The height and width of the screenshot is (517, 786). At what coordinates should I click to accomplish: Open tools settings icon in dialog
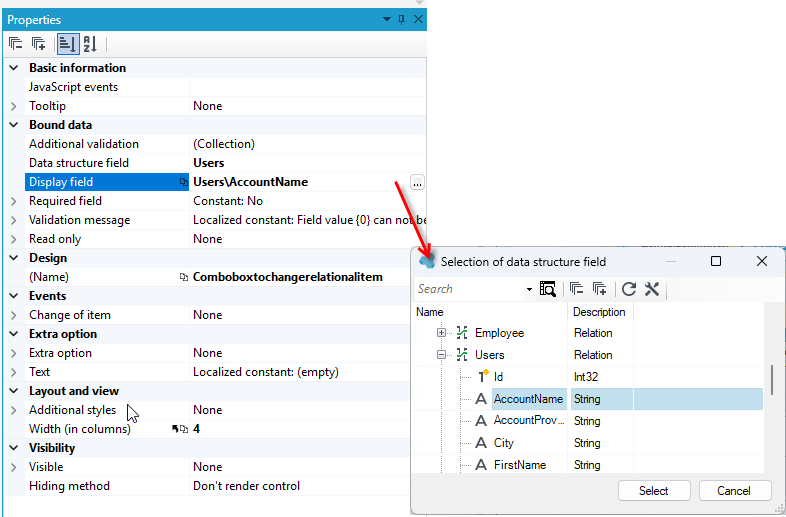coord(652,289)
